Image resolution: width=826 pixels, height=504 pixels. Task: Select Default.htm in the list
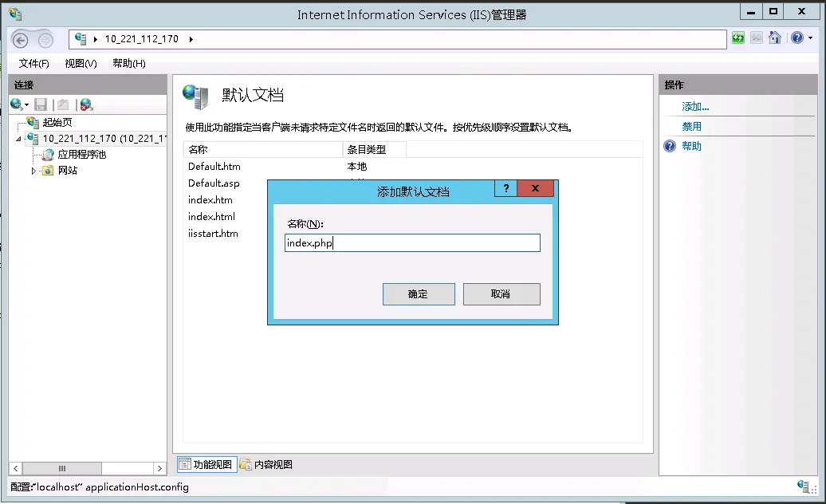pos(214,167)
